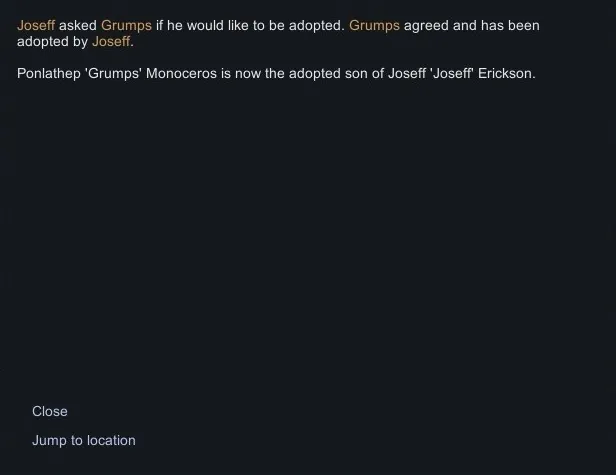The height and width of the screenshot is (475, 616).
Task: Click the quoted 'Joseff' nickname before Erickson
Action: (446, 73)
